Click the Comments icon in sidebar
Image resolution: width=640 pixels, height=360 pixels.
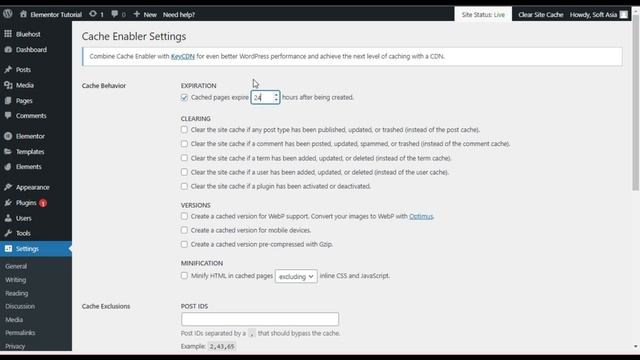click(x=8, y=116)
